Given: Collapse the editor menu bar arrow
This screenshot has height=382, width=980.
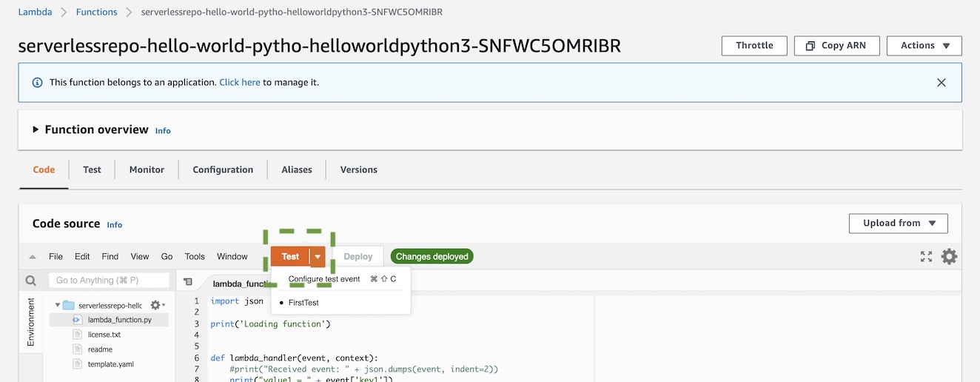Looking at the screenshot, I should (33, 257).
